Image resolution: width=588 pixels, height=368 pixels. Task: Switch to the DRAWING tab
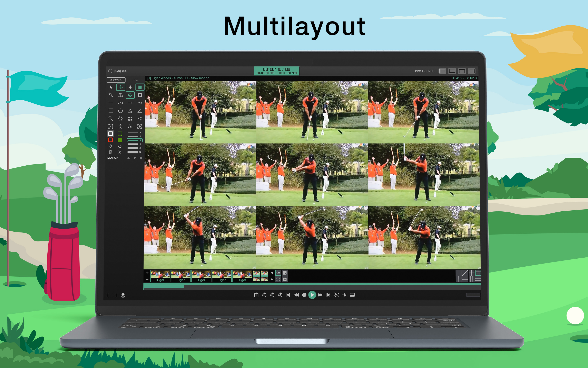(116, 80)
